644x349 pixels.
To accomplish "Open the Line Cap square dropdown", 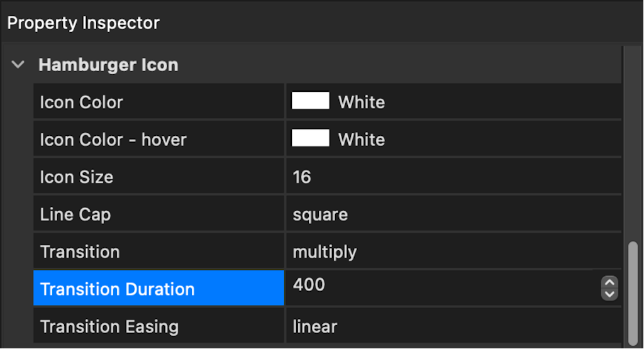I will 454,214.
